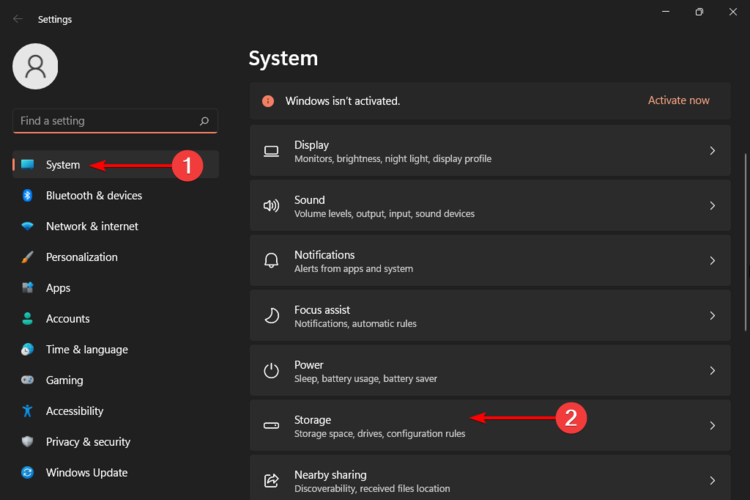
Task: Click the Activate now link
Action: coord(678,101)
